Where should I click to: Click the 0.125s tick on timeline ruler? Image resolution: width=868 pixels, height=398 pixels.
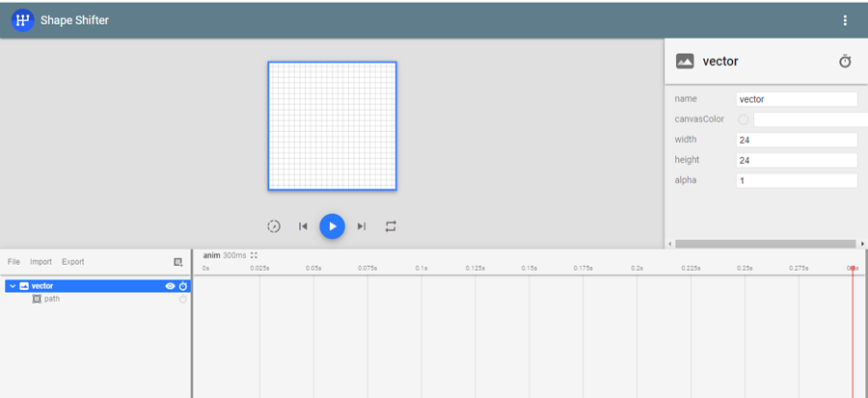[x=475, y=268]
